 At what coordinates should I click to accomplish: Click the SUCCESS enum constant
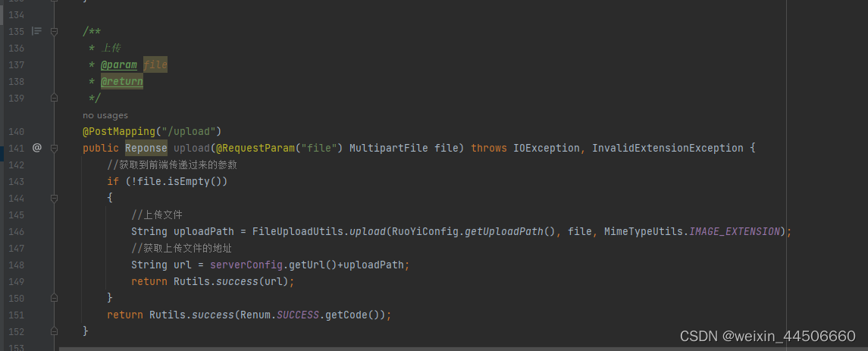point(298,315)
